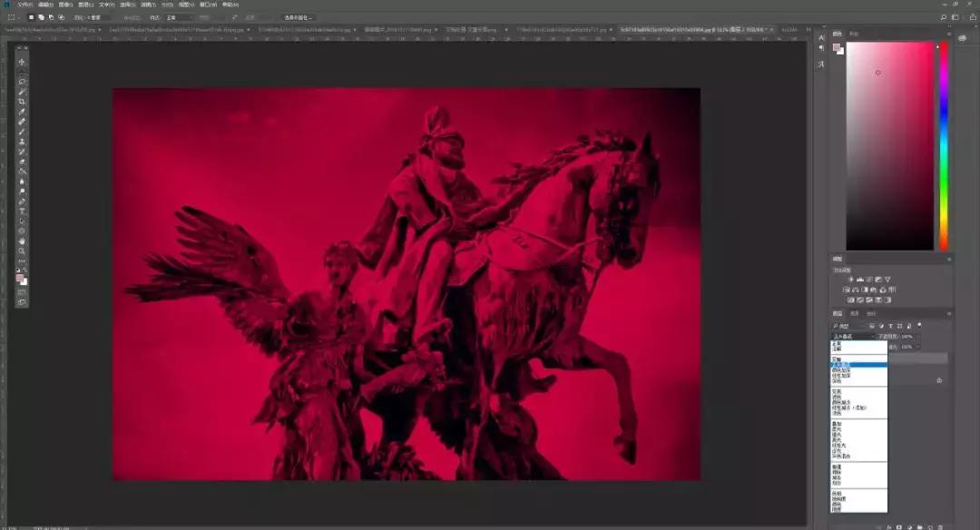This screenshot has height=530, width=980.
Task: Select the Gradient tool
Action: click(22, 172)
